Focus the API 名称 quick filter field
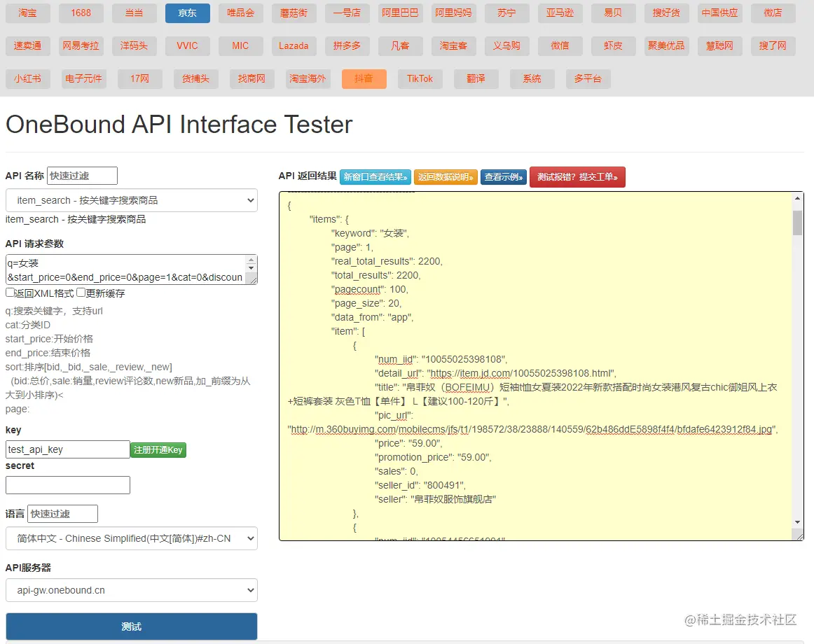Image resolution: width=814 pixels, height=644 pixels. pos(82,176)
